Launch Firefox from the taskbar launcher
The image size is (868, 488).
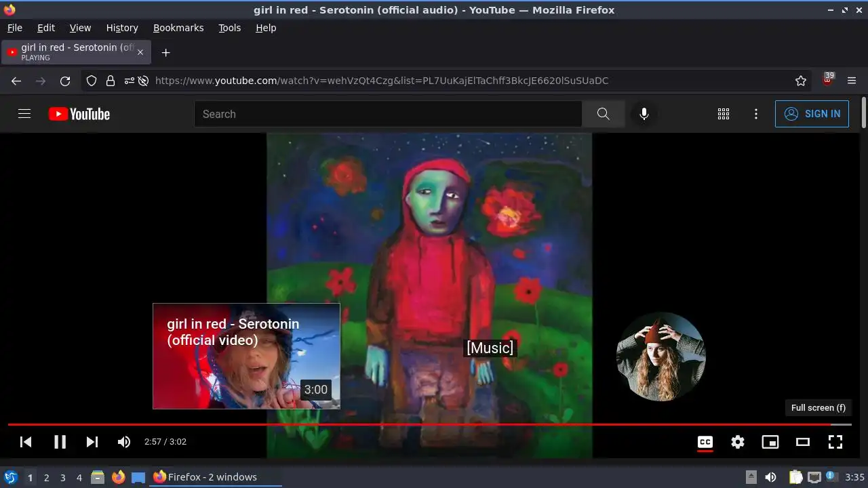coord(118,477)
